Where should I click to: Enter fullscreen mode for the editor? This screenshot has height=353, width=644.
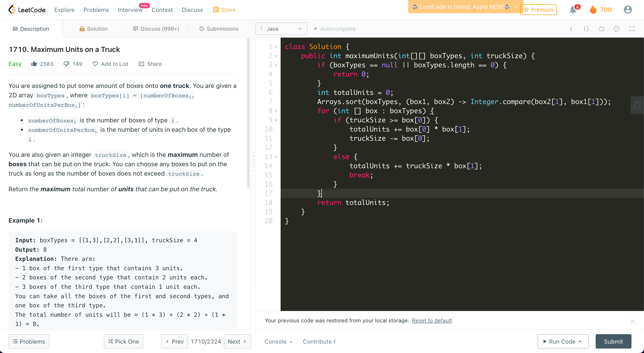click(632, 29)
